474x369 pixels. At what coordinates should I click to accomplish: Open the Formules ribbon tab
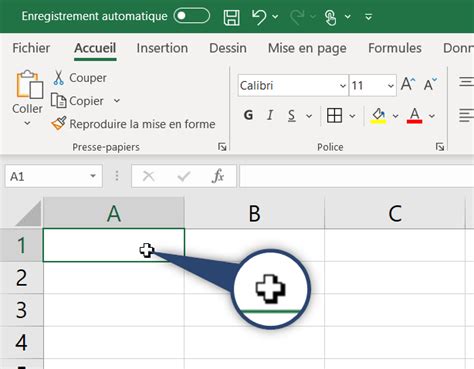pyautogui.click(x=395, y=48)
